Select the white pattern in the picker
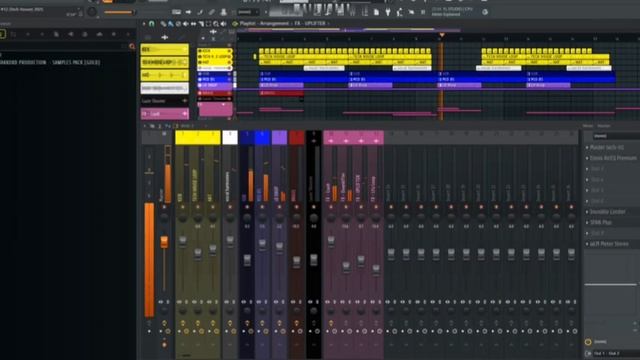Viewport: 640px width, 360px height. pos(164,88)
